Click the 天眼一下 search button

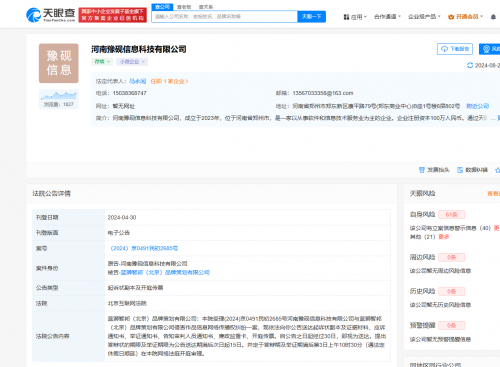point(311,16)
